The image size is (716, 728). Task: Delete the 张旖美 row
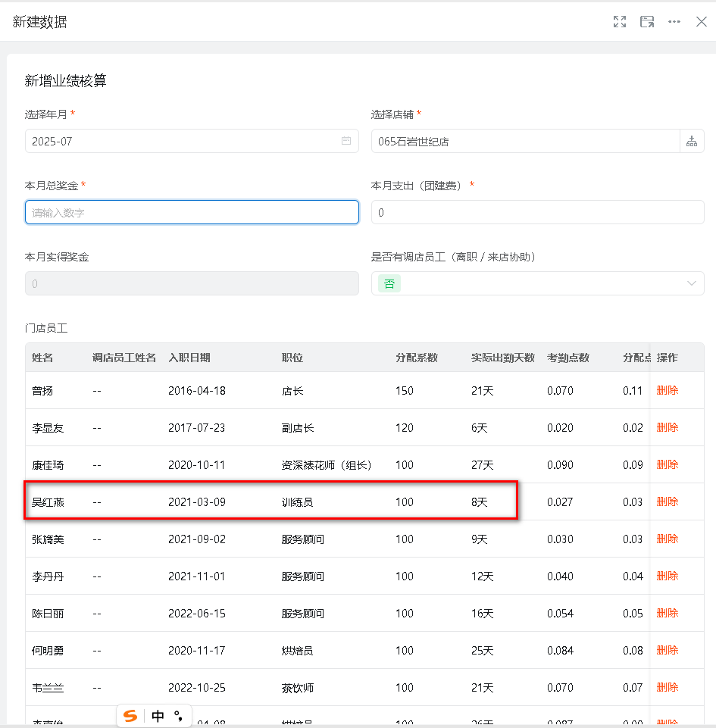668,539
